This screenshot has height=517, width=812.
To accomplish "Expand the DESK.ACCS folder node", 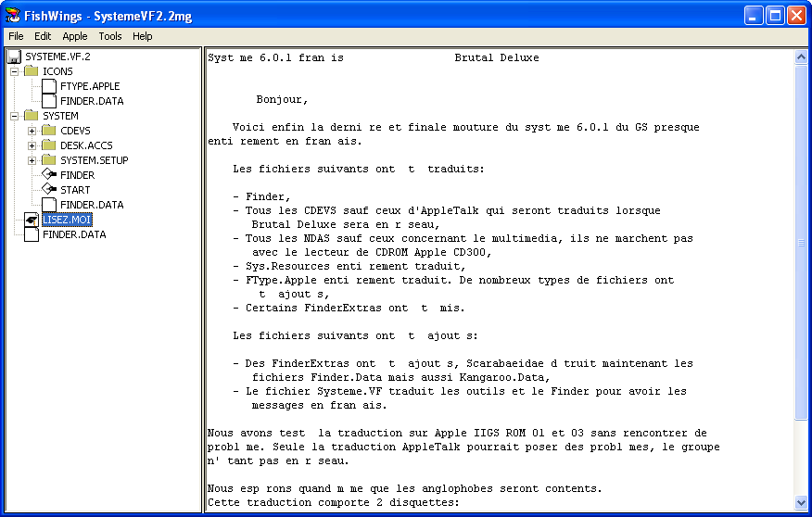I will pyautogui.click(x=32, y=146).
